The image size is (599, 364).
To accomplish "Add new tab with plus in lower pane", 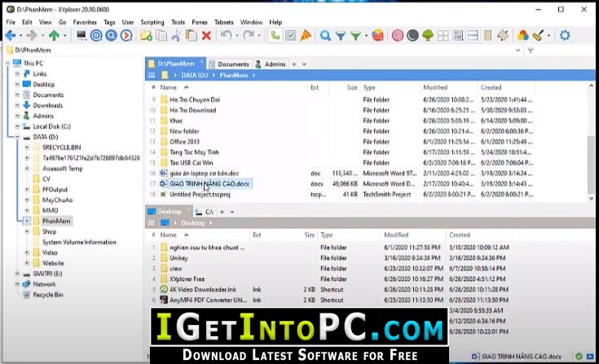I will click(222, 212).
